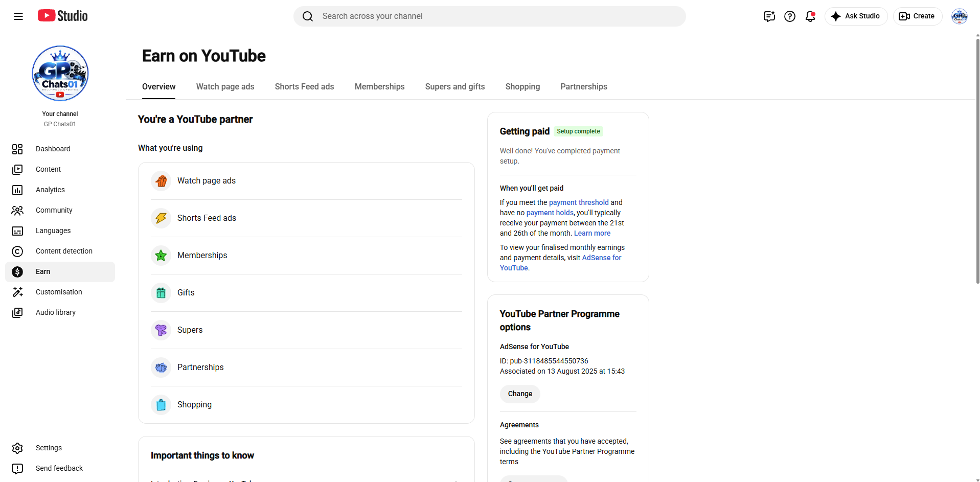Screen dimensions: 980x482
Task: Open the account avatar menu
Action: click(x=960, y=16)
